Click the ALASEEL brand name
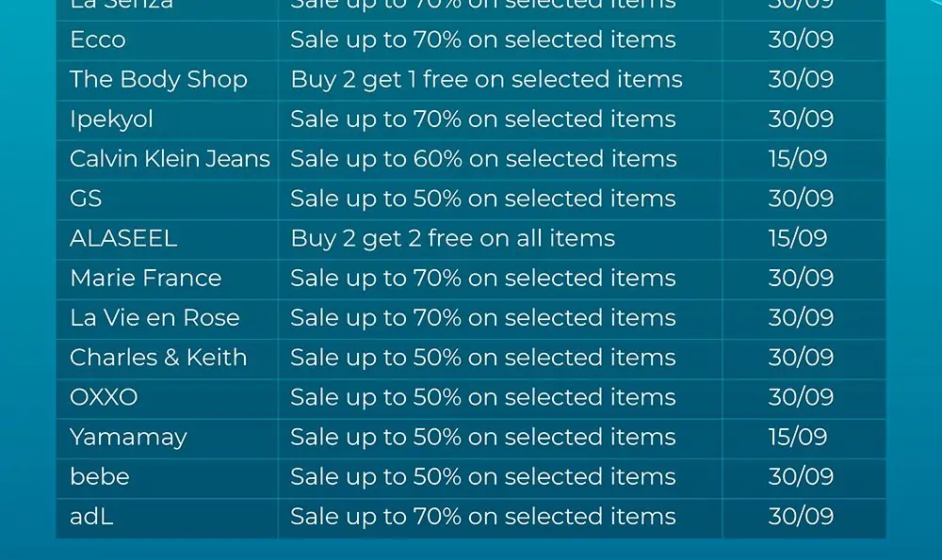Image resolution: width=942 pixels, height=560 pixels. tap(123, 238)
